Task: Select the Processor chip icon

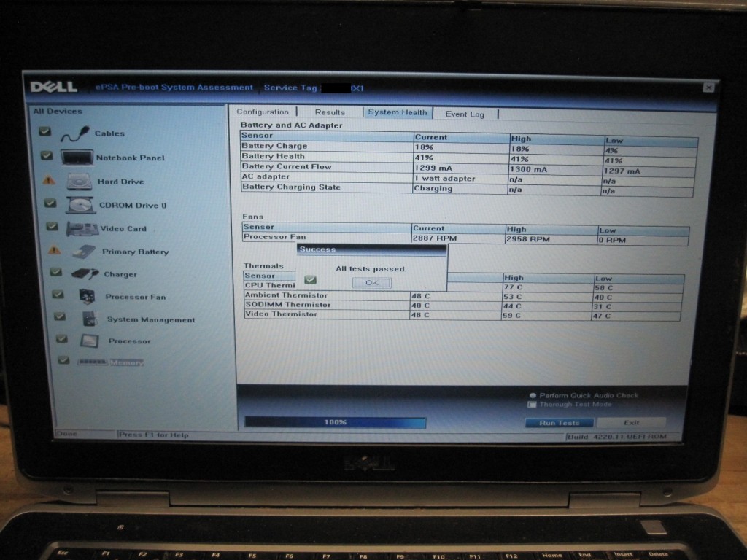Action: (x=90, y=341)
